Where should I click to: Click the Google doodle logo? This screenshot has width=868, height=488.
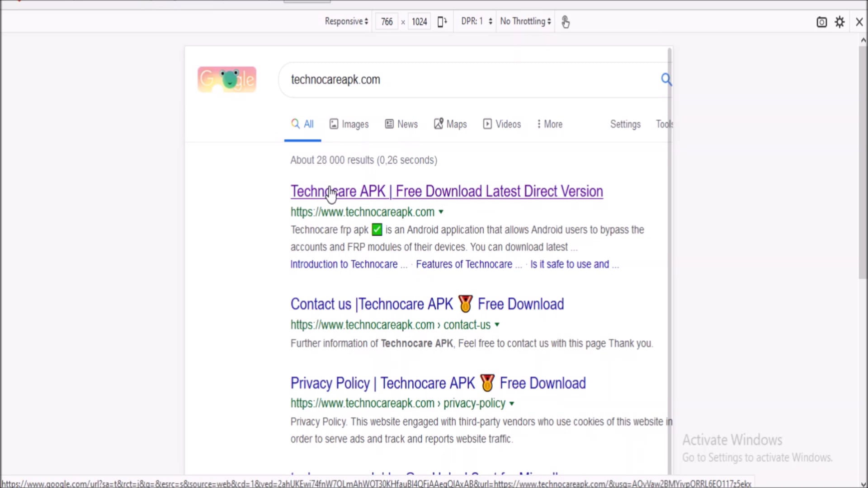[x=227, y=80]
